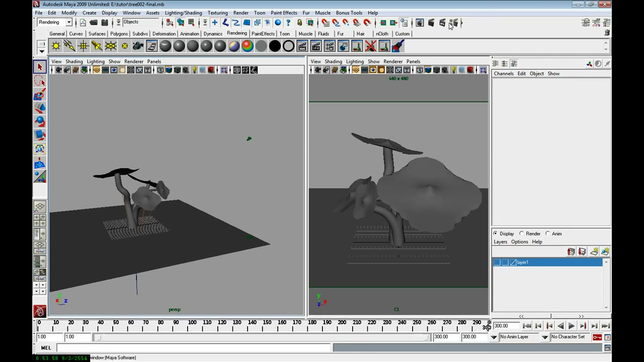Screen dimensions: 644x362
Task: Create a camera from the Rendering shelf
Action: tap(138, 46)
